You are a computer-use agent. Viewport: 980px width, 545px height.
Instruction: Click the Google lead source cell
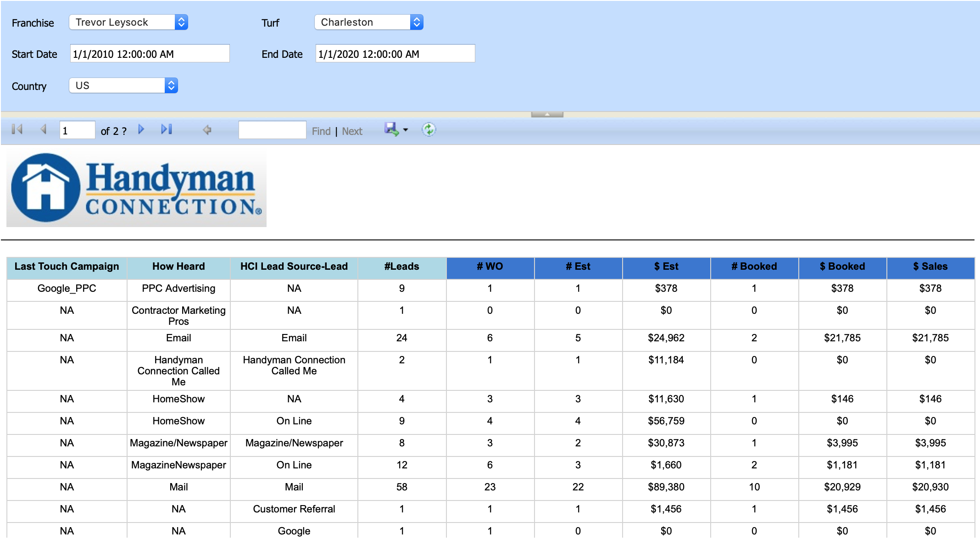[x=294, y=531]
